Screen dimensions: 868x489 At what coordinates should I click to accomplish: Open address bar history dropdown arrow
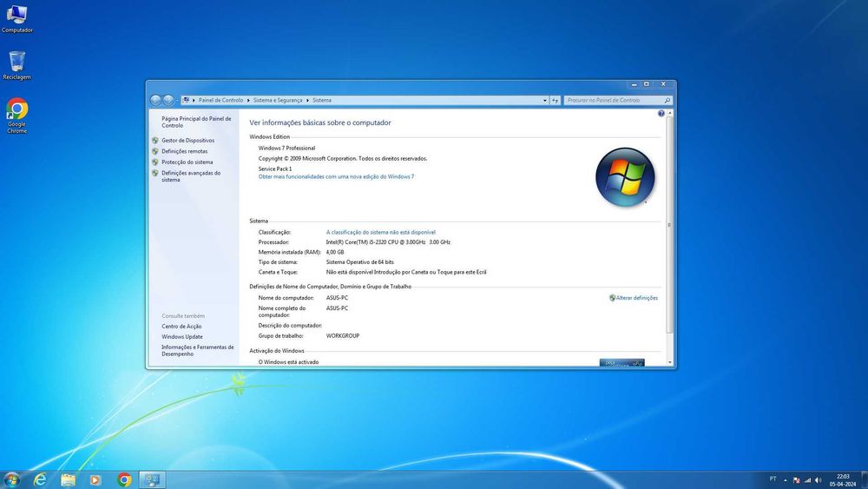[545, 100]
